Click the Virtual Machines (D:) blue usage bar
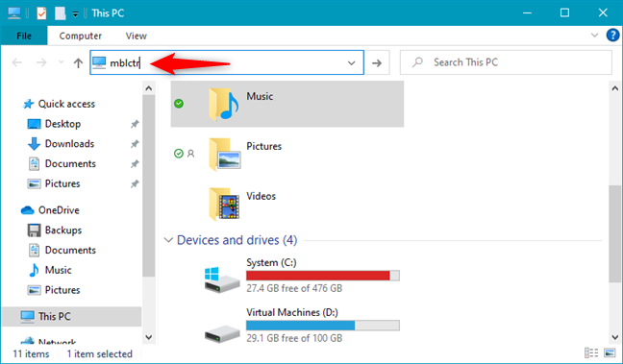Image resolution: width=623 pixels, height=364 pixels. coord(323,326)
